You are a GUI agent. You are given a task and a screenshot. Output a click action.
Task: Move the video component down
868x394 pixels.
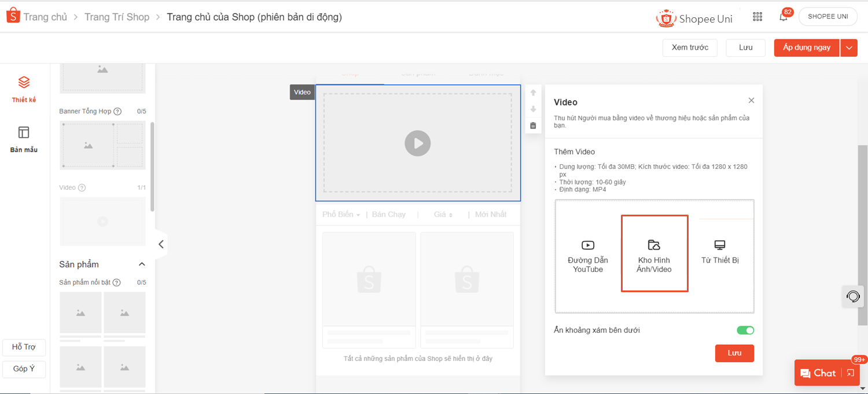tap(533, 109)
